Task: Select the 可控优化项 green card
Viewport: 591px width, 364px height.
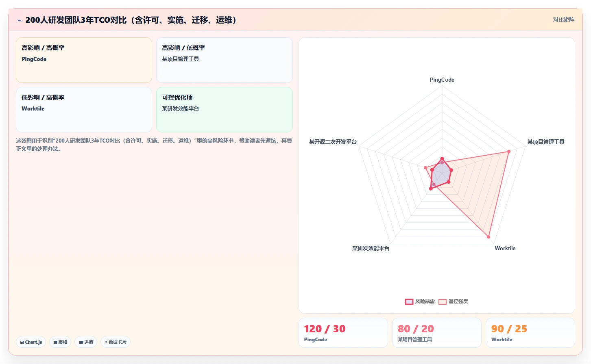Action: [x=225, y=110]
